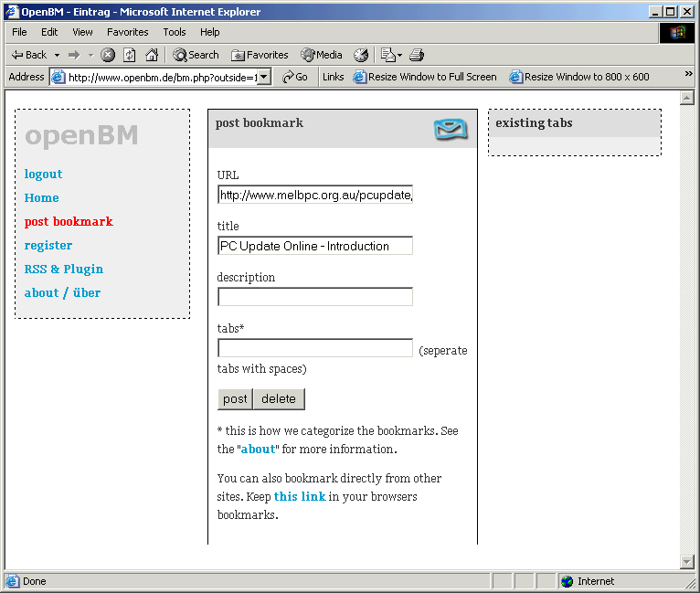Open Resize Window to Full Screen link
The width and height of the screenshot is (700, 593).
tap(425, 77)
